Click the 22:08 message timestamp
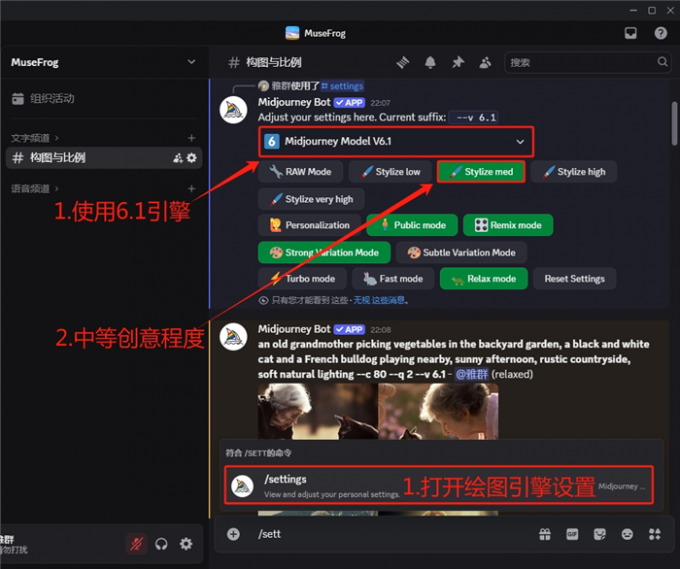 pyautogui.click(x=380, y=330)
